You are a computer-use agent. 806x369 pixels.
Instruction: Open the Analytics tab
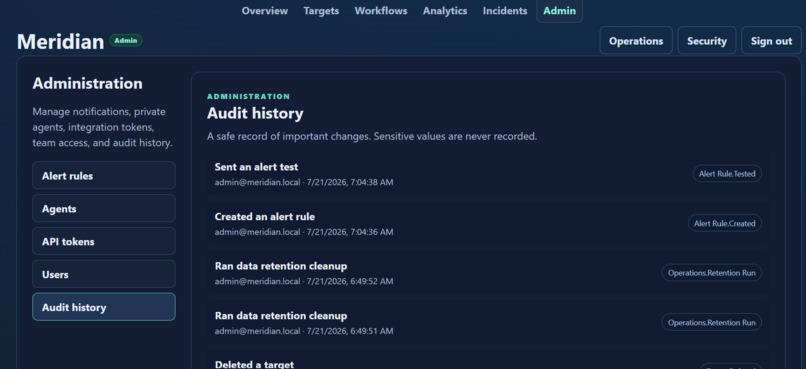coord(445,11)
